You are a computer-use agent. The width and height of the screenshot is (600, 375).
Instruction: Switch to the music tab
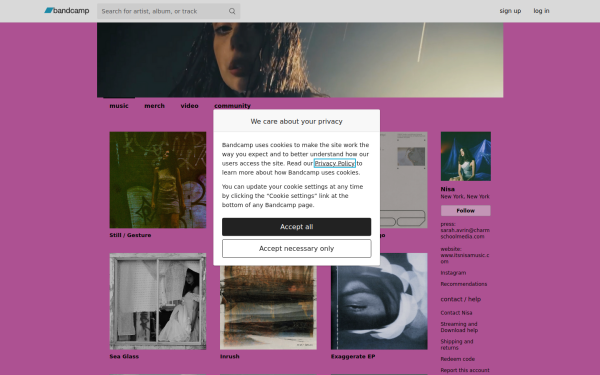[x=119, y=106]
